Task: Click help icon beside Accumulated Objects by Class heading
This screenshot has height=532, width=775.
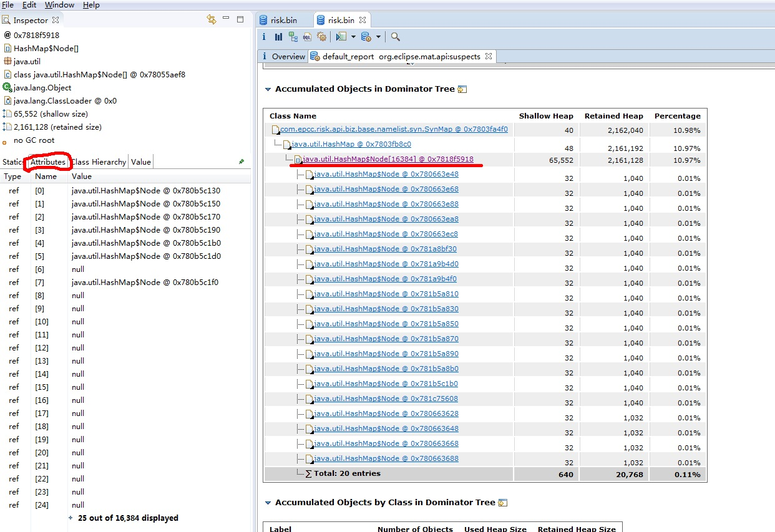Action: 503,503
